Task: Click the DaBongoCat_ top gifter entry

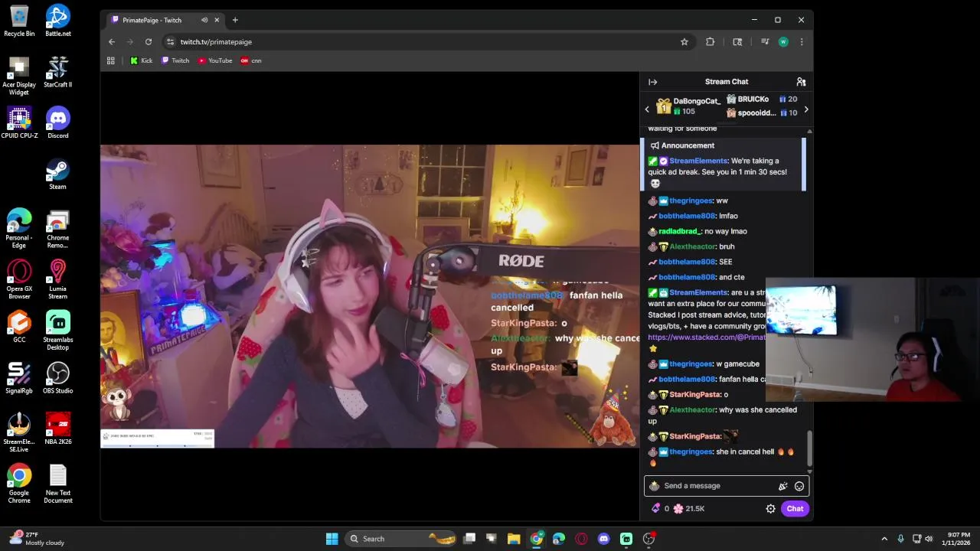Action: pyautogui.click(x=688, y=106)
